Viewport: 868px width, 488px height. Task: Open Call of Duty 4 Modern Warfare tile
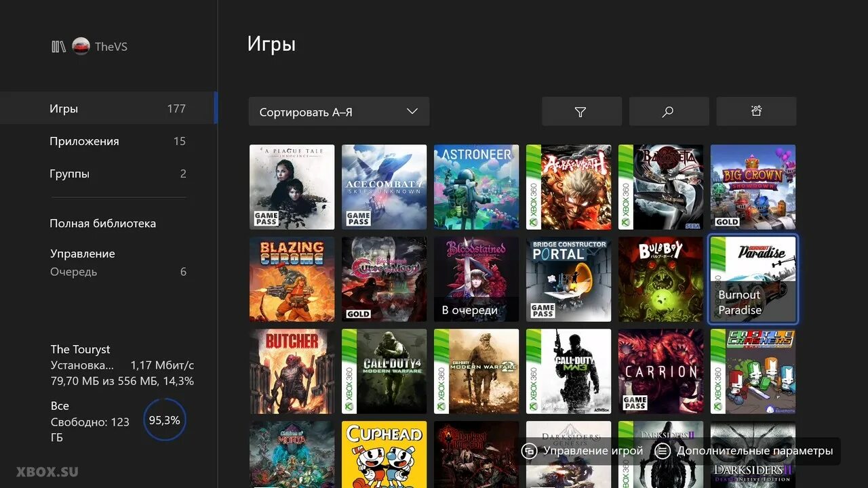pyautogui.click(x=384, y=371)
